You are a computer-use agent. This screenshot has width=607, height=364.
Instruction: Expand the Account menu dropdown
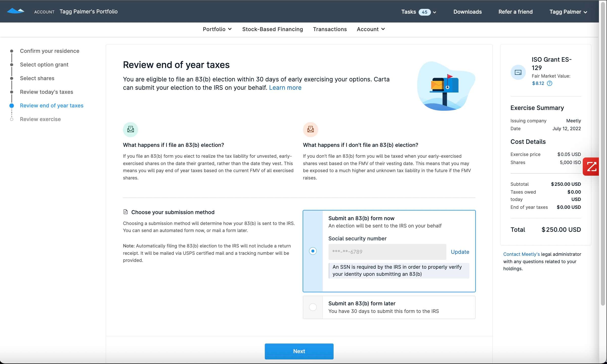click(x=371, y=29)
